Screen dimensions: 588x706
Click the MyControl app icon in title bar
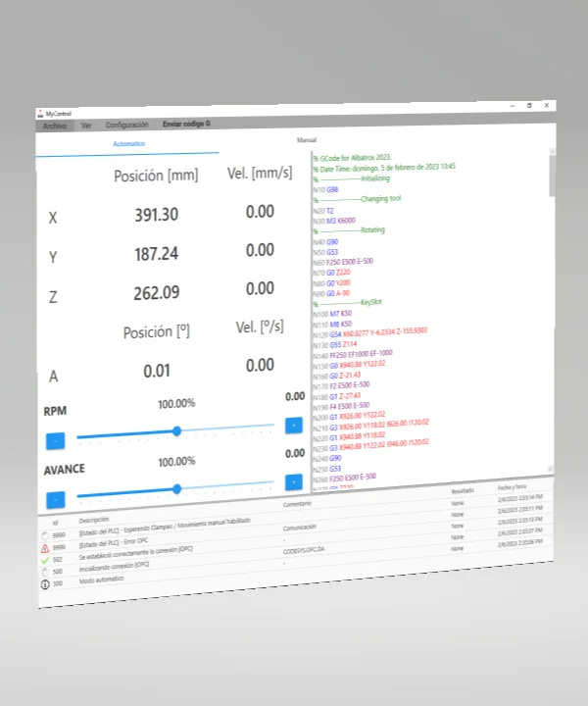click(x=40, y=114)
